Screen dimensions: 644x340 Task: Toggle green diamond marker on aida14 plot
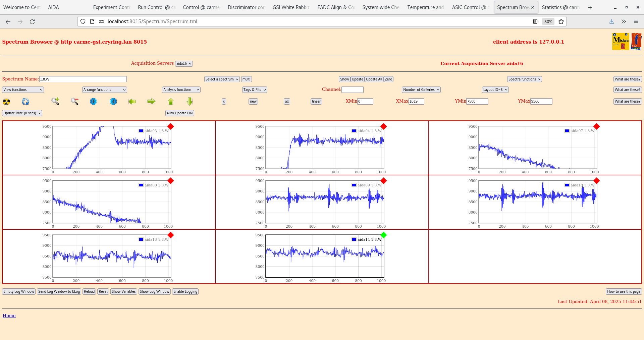point(384,235)
